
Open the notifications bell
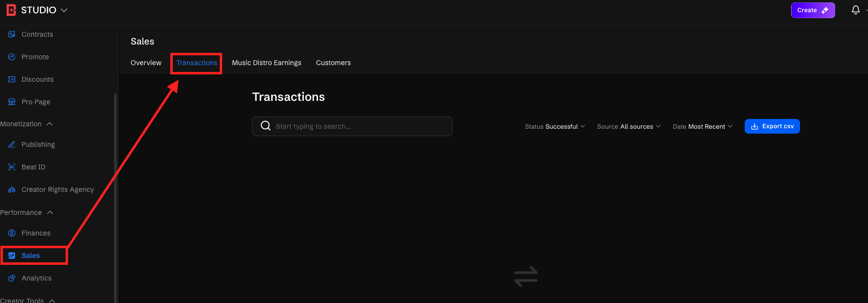pos(855,10)
